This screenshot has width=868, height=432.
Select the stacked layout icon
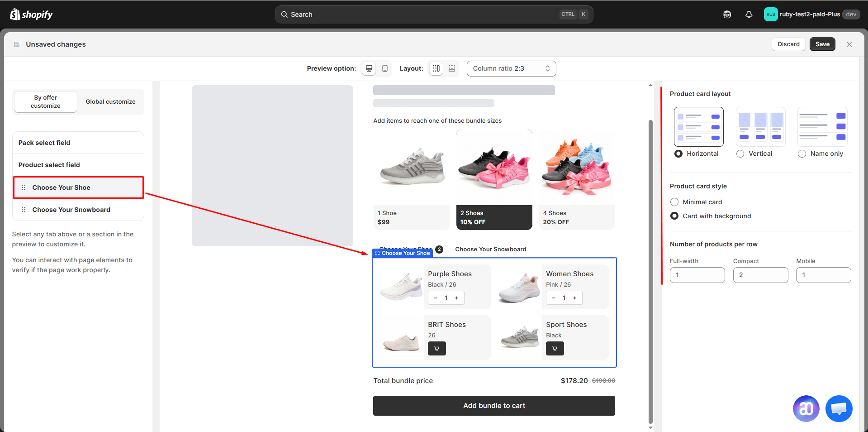click(452, 68)
